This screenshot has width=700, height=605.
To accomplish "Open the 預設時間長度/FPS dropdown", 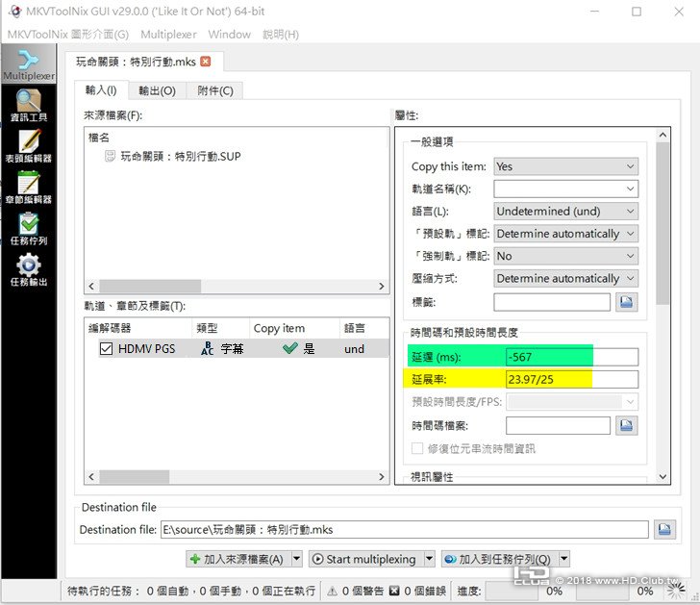I will 572,402.
